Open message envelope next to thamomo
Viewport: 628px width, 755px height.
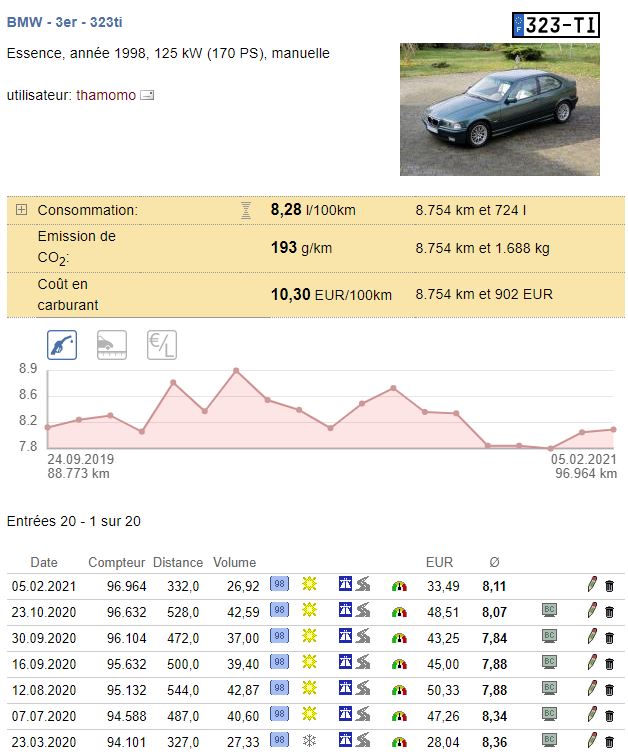[x=147, y=95]
